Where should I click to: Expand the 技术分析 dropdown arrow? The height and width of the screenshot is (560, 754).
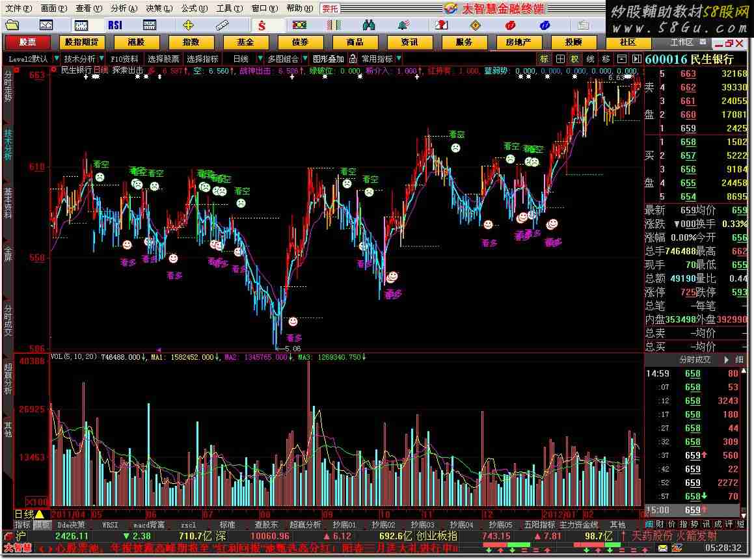click(101, 59)
